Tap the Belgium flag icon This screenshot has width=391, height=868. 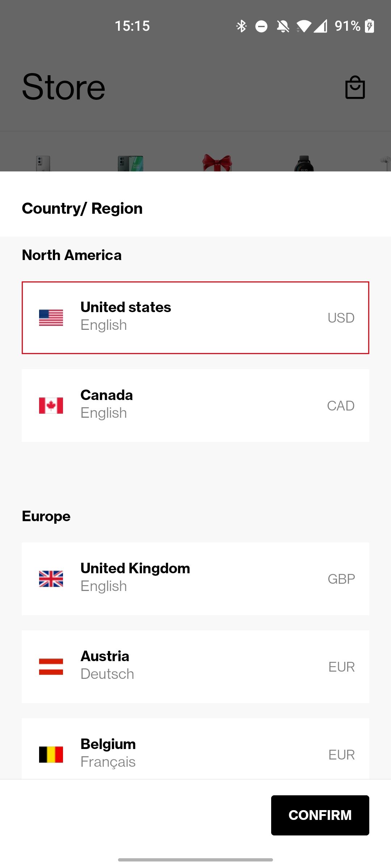(x=51, y=754)
